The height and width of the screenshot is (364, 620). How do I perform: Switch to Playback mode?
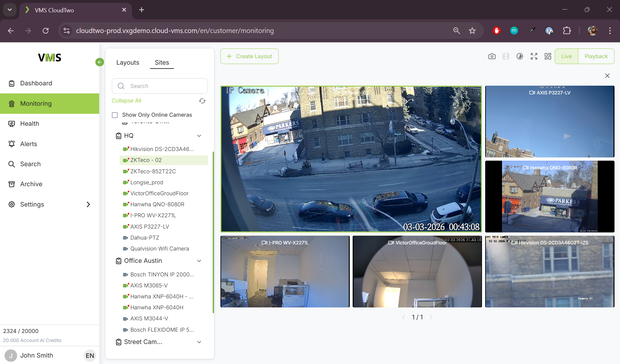[x=596, y=56]
